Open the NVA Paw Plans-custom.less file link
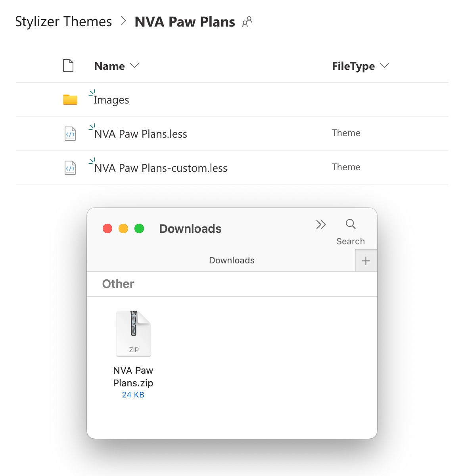Viewport: 464px width, 476px height. coord(161,168)
